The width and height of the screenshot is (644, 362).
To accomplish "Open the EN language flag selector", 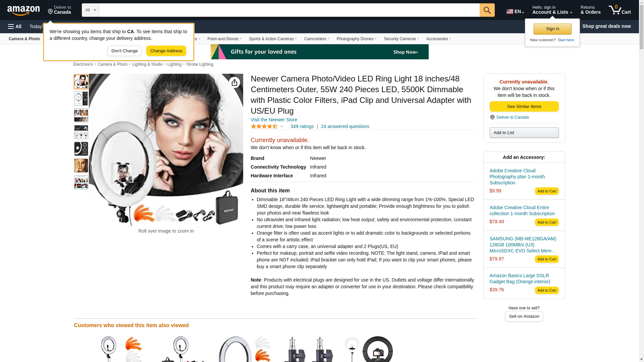I will point(515,11).
